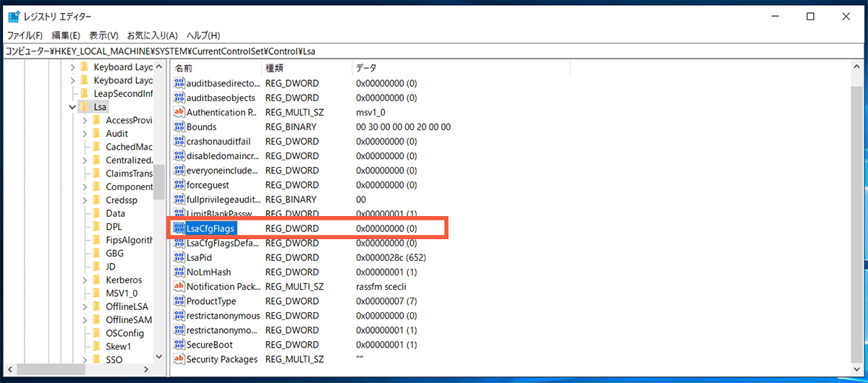Click the Security Packages string value icon
This screenshot has width=868, height=383.
(x=179, y=359)
